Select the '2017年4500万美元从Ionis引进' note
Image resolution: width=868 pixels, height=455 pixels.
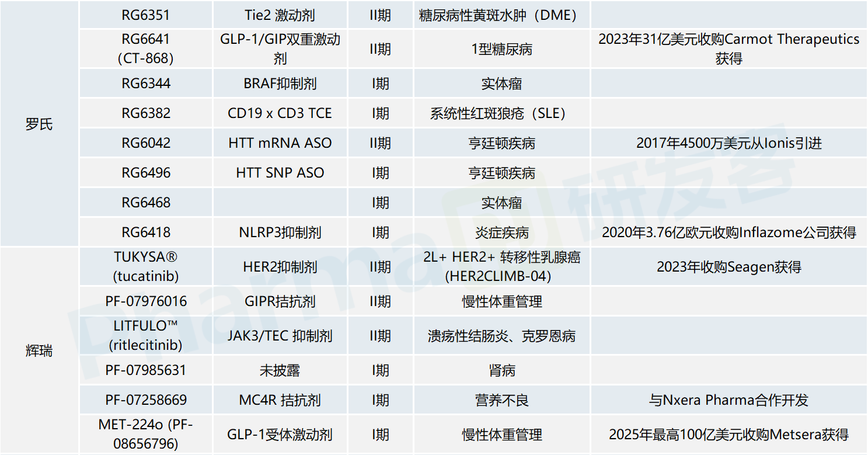click(x=729, y=143)
